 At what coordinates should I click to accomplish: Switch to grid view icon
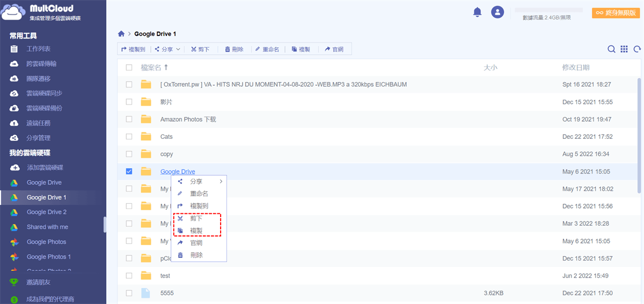click(624, 49)
